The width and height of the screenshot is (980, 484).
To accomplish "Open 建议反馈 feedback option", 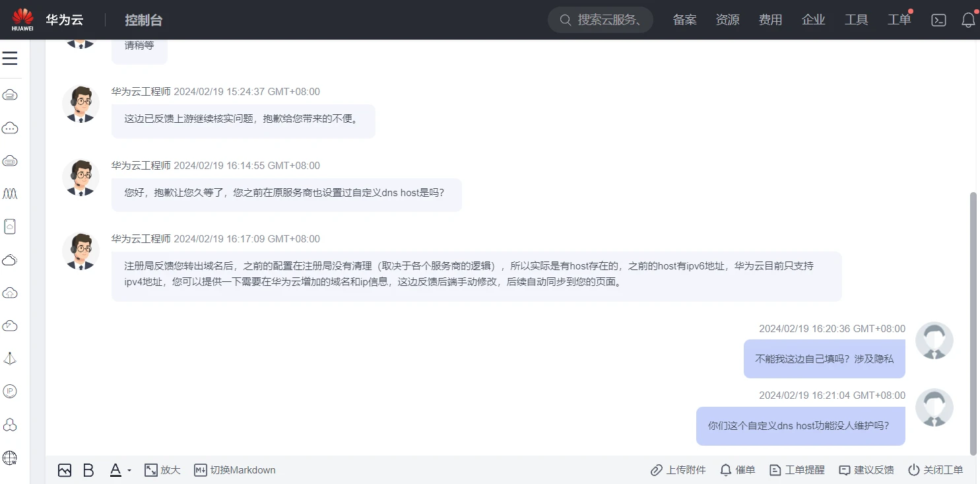I will click(866, 470).
